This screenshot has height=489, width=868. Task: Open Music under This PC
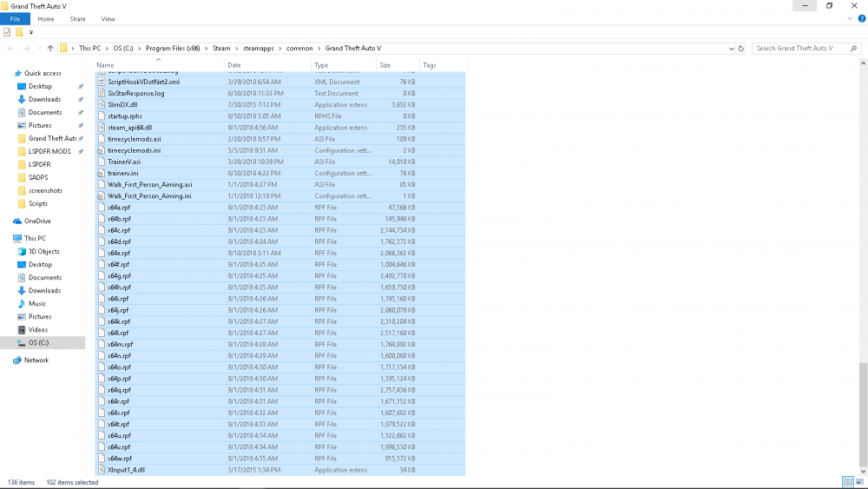point(37,303)
